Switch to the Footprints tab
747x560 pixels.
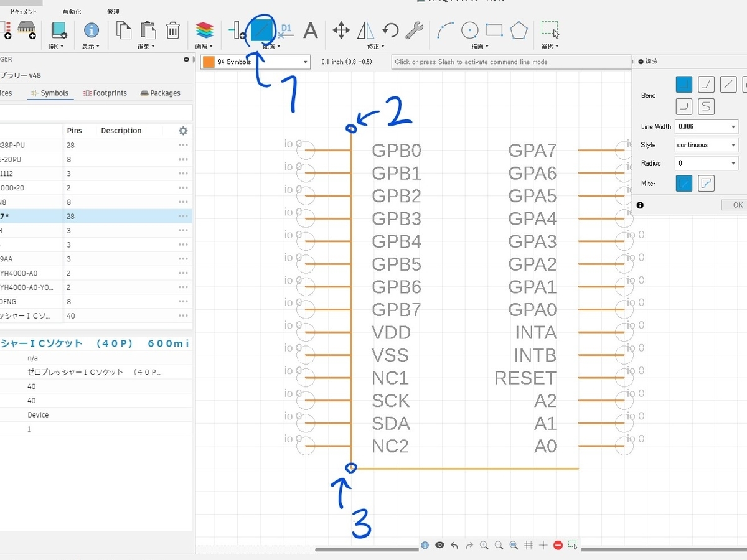click(105, 93)
